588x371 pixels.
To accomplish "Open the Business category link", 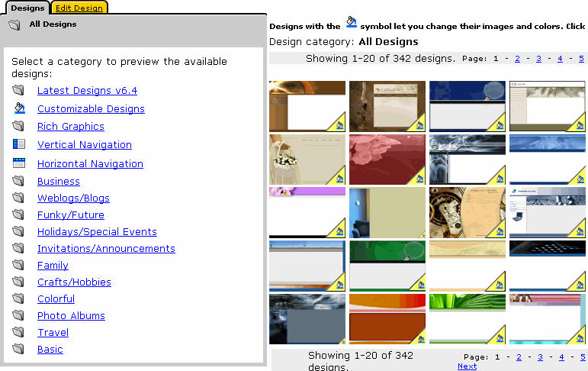I will (x=59, y=182).
